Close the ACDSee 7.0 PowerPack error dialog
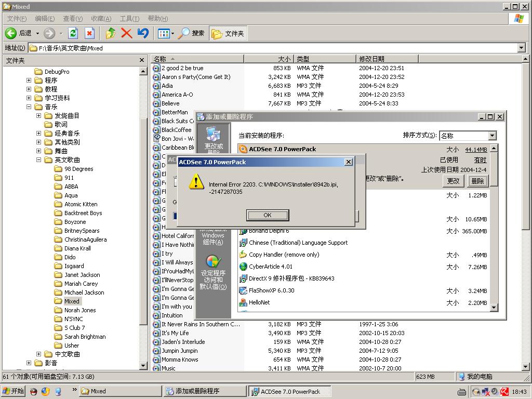This screenshot has height=399, width=532. point(349,162)
